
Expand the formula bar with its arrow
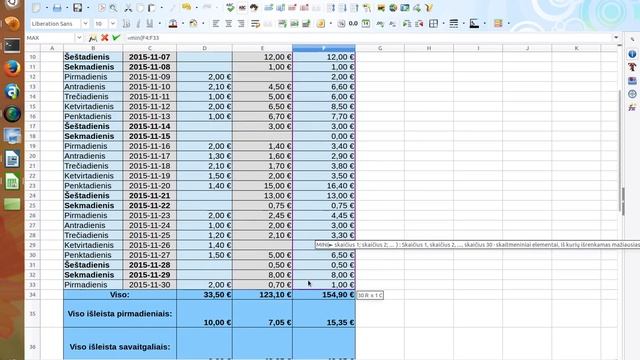click(x=616, y=38)
